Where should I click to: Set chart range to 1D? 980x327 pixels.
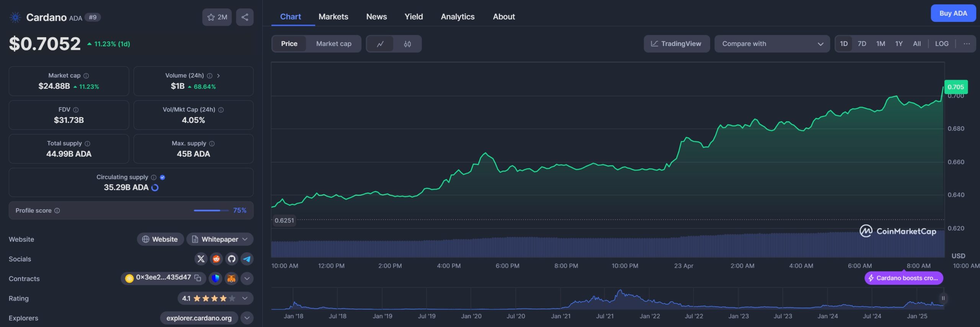pos(844,44)
